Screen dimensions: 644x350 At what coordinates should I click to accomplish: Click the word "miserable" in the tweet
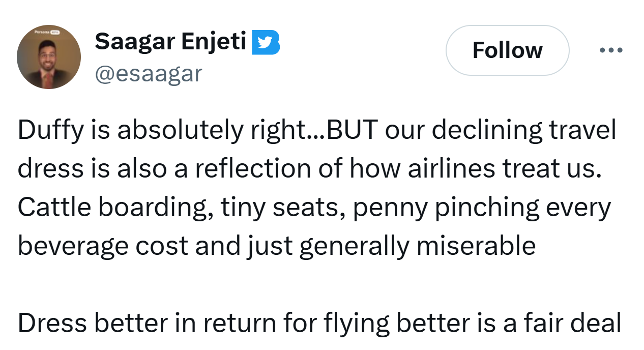coord(476,246)
